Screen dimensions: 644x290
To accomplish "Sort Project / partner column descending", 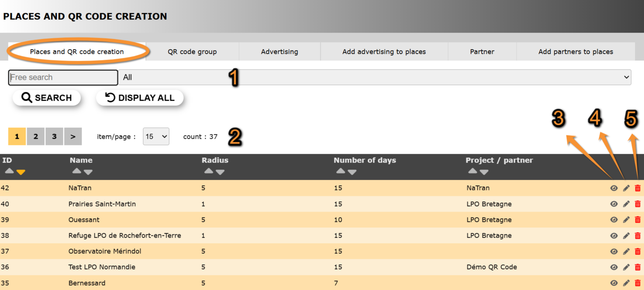I will (484, 172).
